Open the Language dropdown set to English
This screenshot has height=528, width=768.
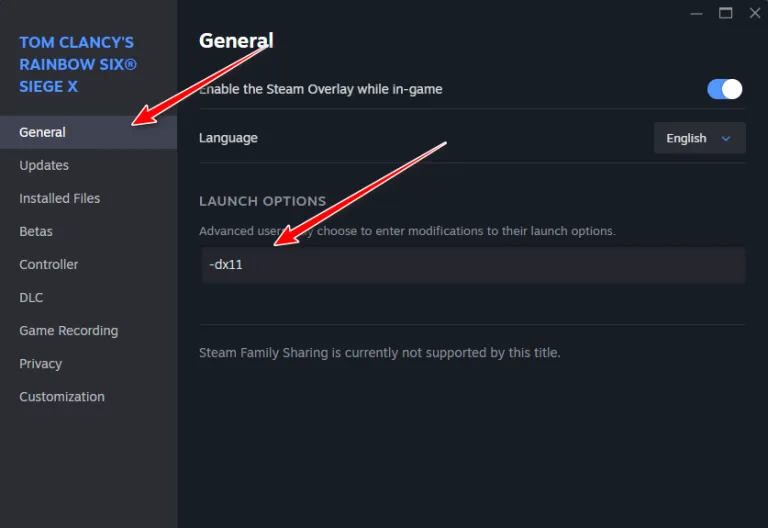699,138
